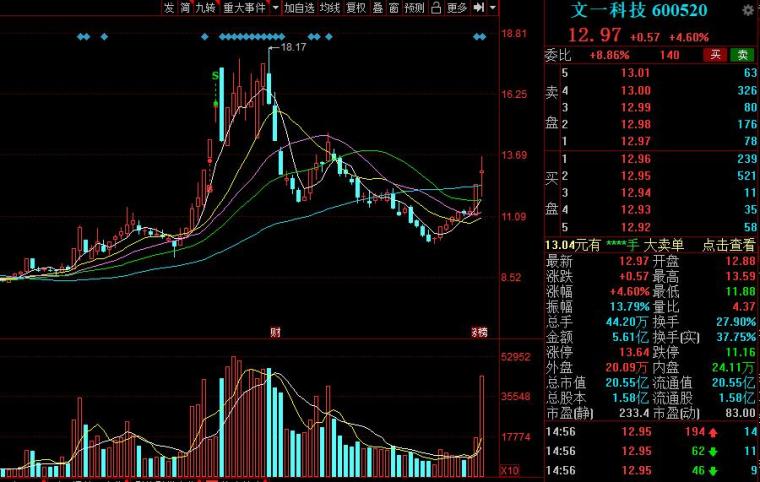Viewport: 760px width, 482px height.
Task: Click the lock icon in the toolbar
Action: point(436,8)
